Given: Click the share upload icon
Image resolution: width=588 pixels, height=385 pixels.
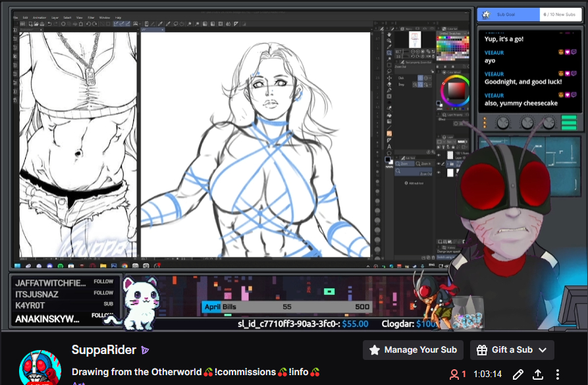Looking at the screenshot, I should click(538, 374).
